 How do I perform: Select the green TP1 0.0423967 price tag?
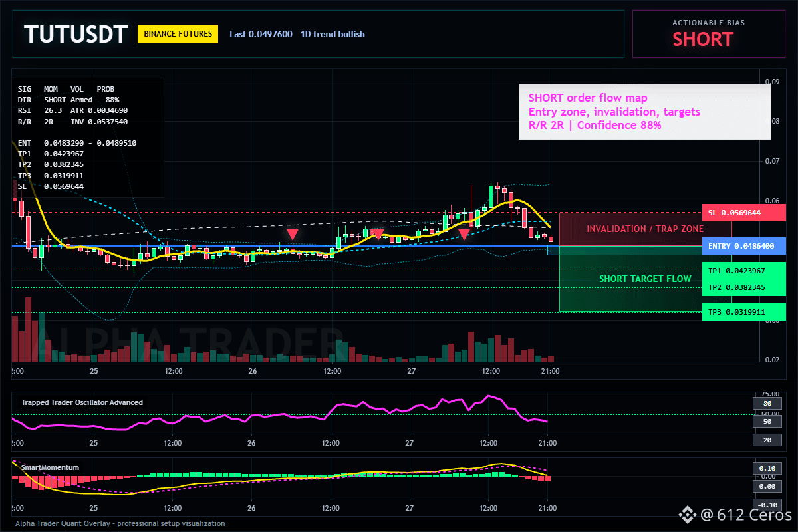pyautogui.click(x=743, y=271)
